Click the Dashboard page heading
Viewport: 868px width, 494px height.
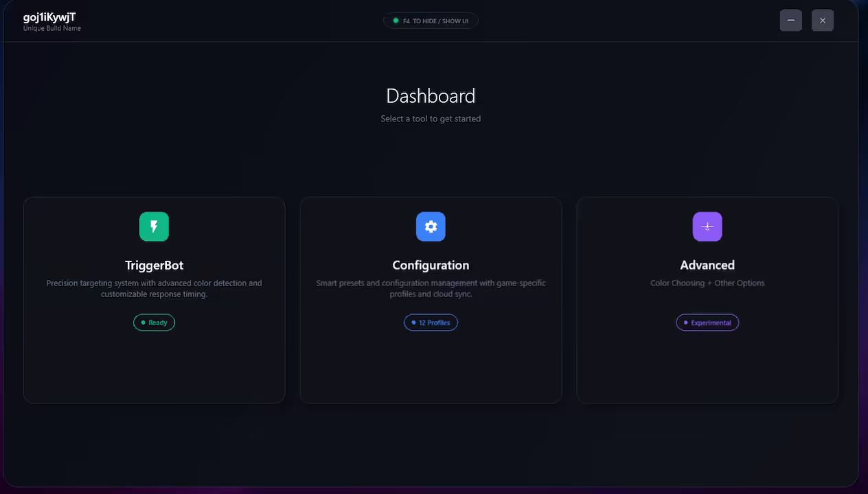click(431, 96)
